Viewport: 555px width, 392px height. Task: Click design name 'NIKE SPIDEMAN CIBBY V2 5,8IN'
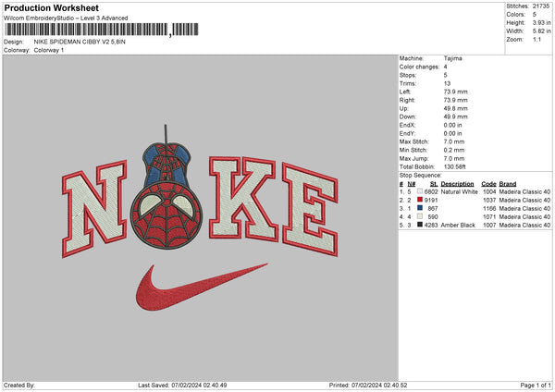tap(80, 42)
